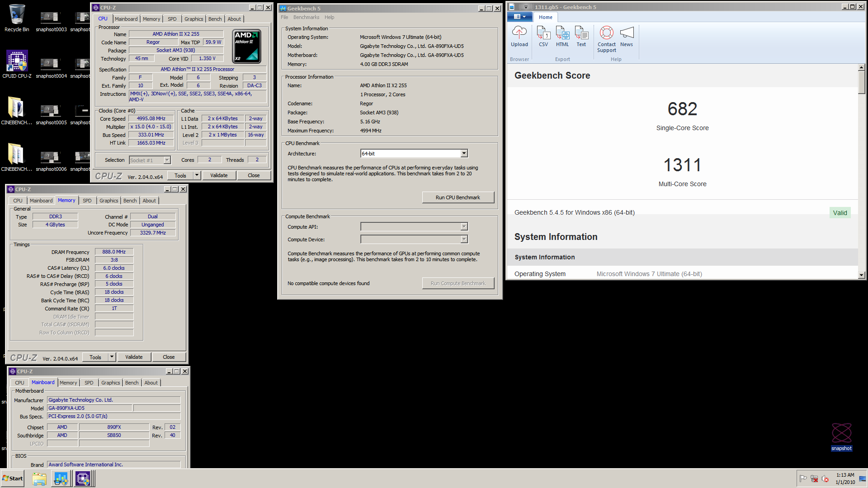
Task: Select the snaphsot0004 desktop file
Action: click(x=51, y=67)
